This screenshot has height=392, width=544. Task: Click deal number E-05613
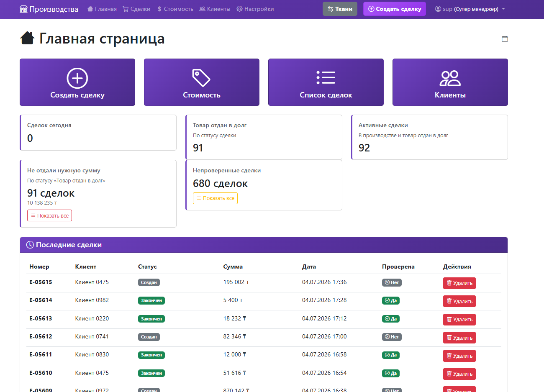point(41,318)
